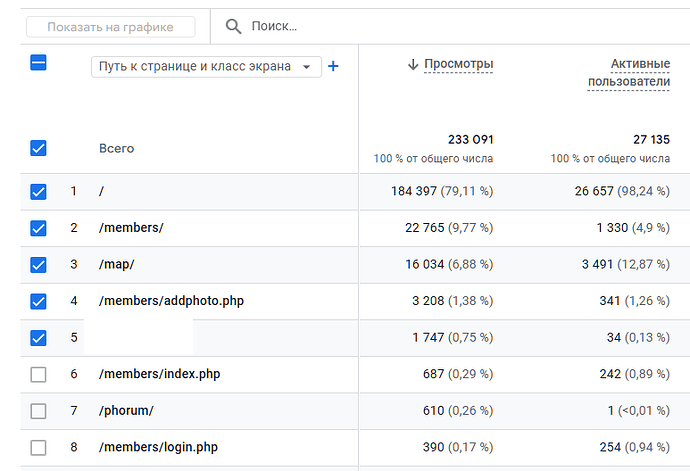690x471 pixels.
Task: Click into the Поиск search field
Action: (400, 26)
